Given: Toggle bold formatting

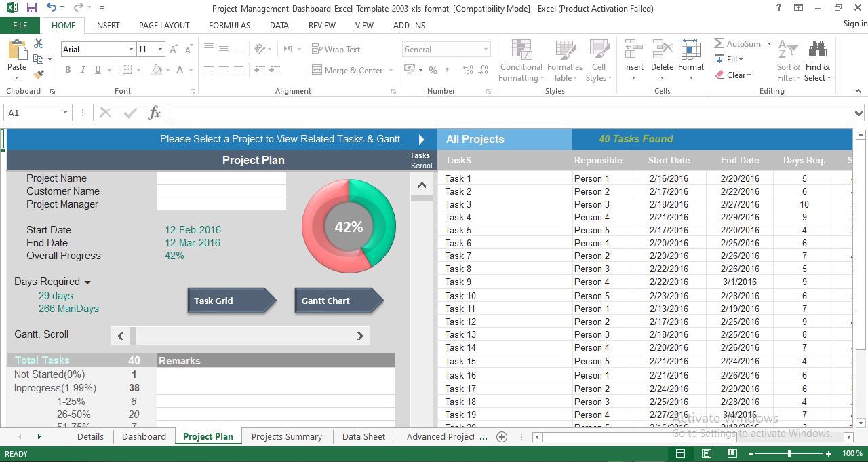Looking at the screenshot, I should click(x=67, y=70).
